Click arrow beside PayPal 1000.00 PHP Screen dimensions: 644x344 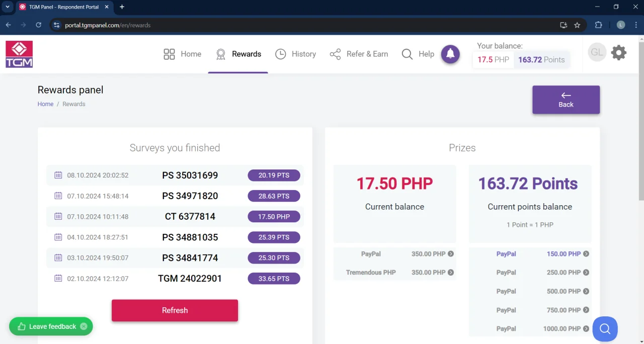click(586, 329)
